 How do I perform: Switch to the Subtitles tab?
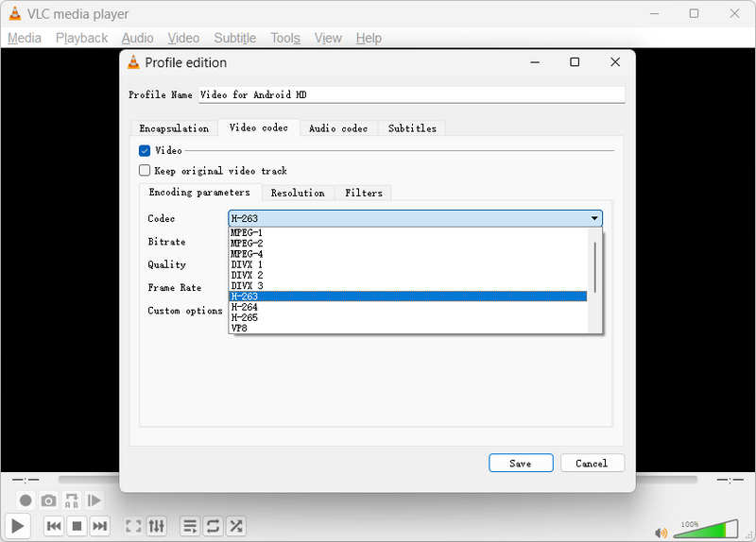pos(412,128)
